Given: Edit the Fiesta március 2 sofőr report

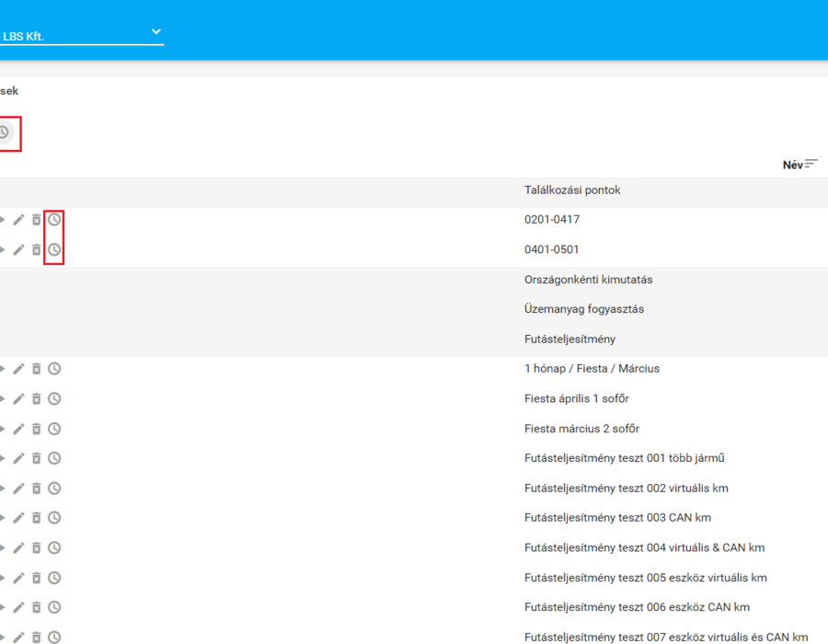Looking at the screenshot, I should [x=18, y=429].
